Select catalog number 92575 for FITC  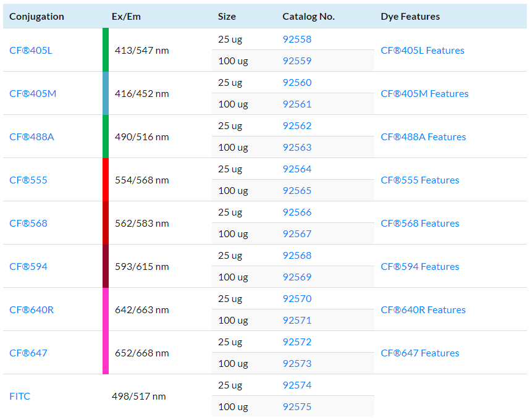pyautogui.click(x=297, y=407)
